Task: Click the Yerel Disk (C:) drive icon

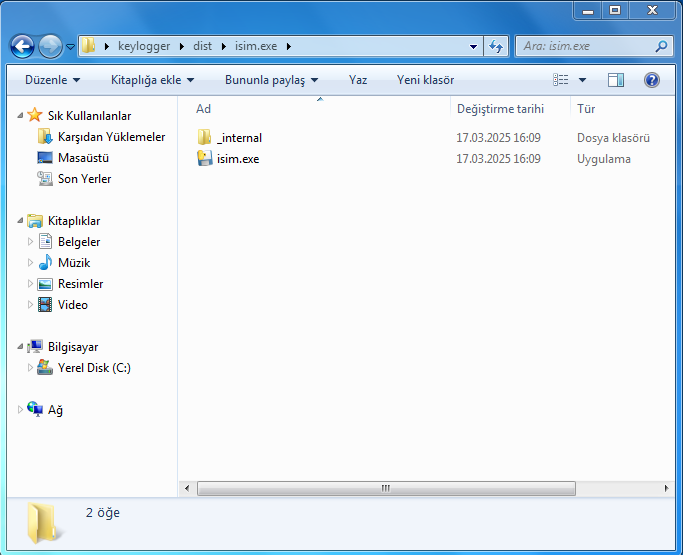Action: tap(45, 367)
